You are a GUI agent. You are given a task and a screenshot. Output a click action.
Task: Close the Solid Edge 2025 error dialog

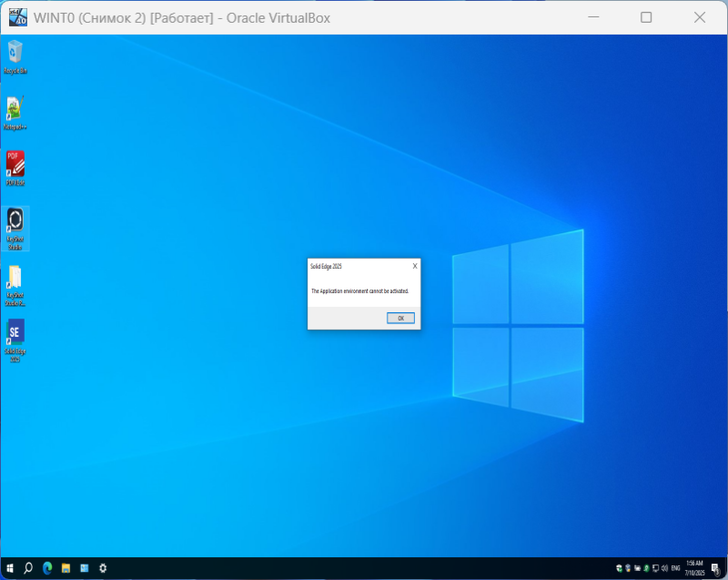[415, 266]
